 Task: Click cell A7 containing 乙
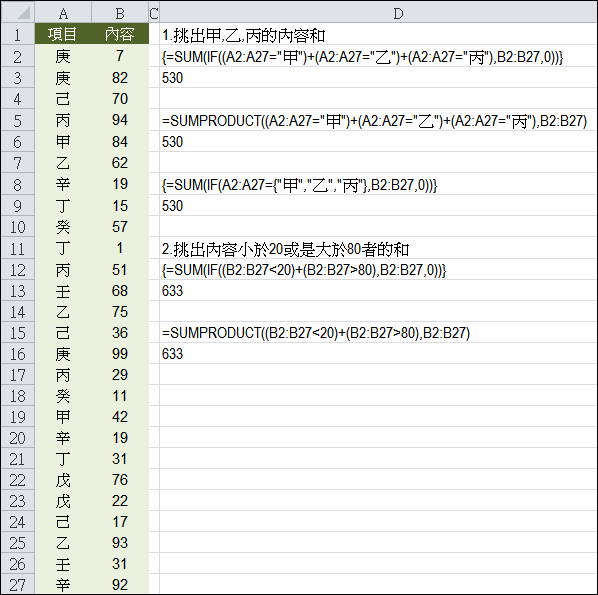63,163
